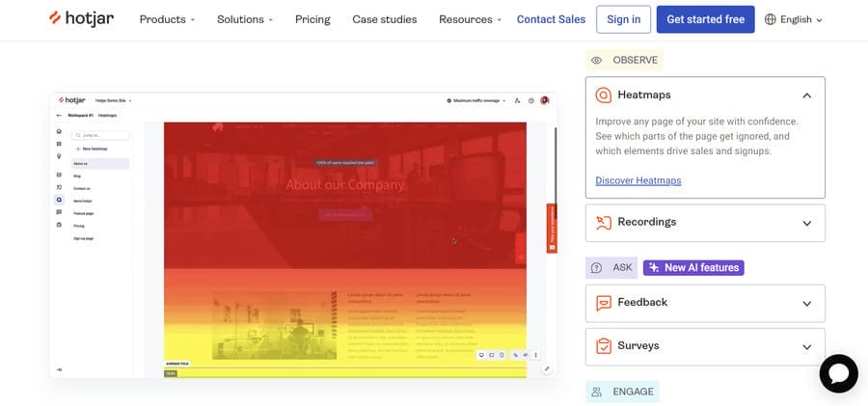Screen dimensions: 868x406
Task: Click the active heatmaps icon in demo sidebar
Action: pos(59,200)
